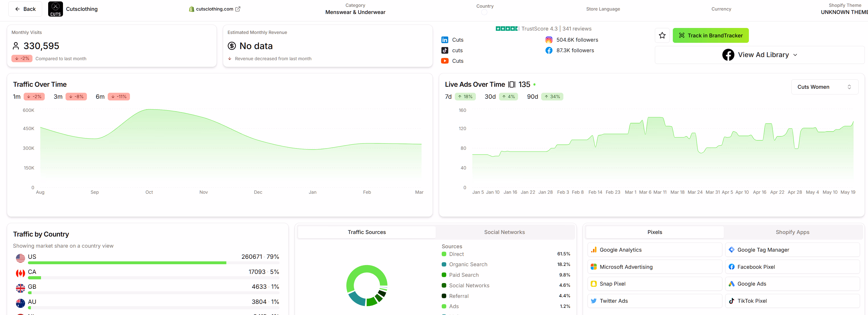
Task: Switch to the Traffic Sources tab
Action: pyautogui.click(x=367, y=232)
